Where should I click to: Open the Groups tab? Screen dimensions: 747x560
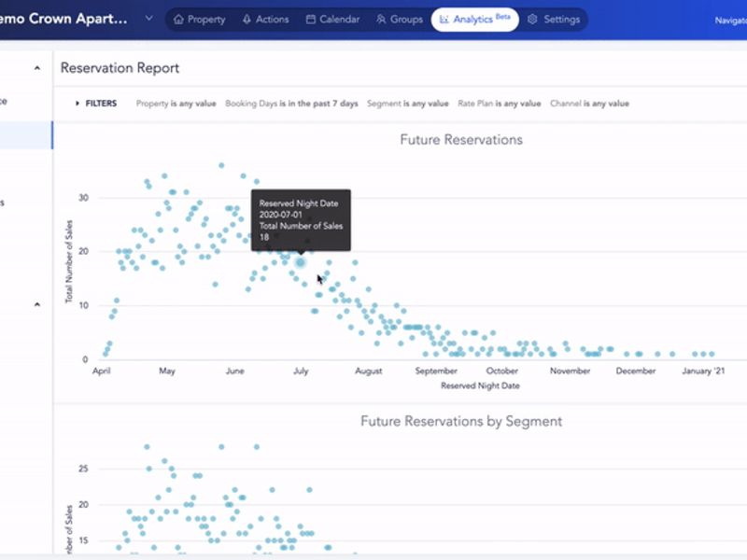coord(400,20)
